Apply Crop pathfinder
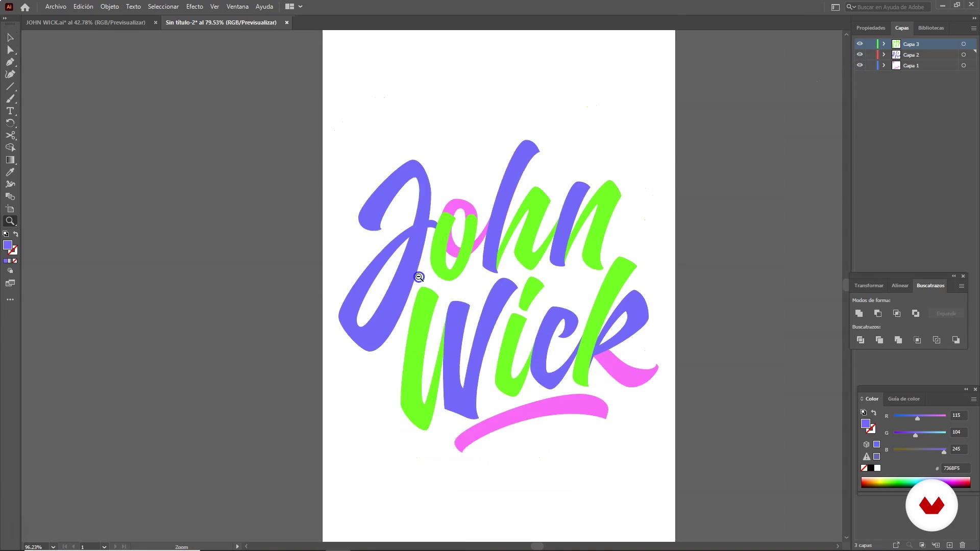 [917, 340]
